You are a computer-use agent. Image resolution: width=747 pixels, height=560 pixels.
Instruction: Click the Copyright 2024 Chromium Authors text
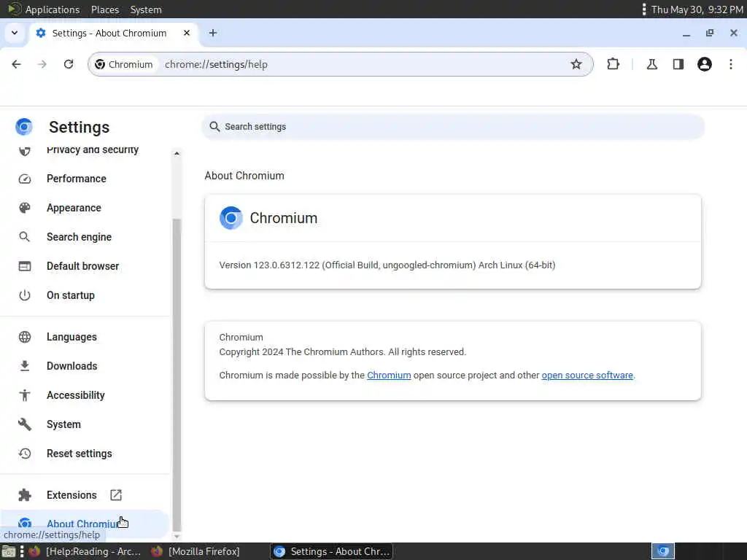[343, 352]
